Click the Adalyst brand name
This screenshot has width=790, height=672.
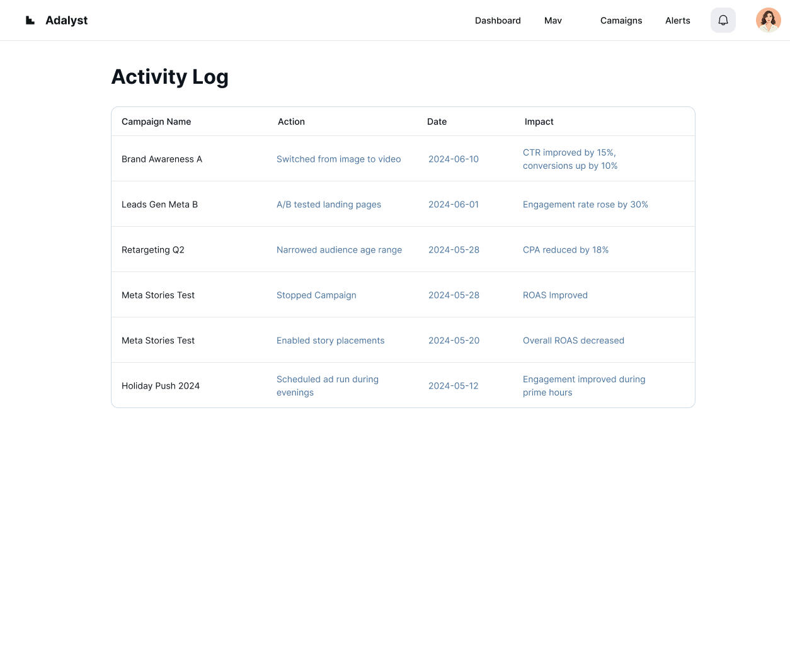66,20
